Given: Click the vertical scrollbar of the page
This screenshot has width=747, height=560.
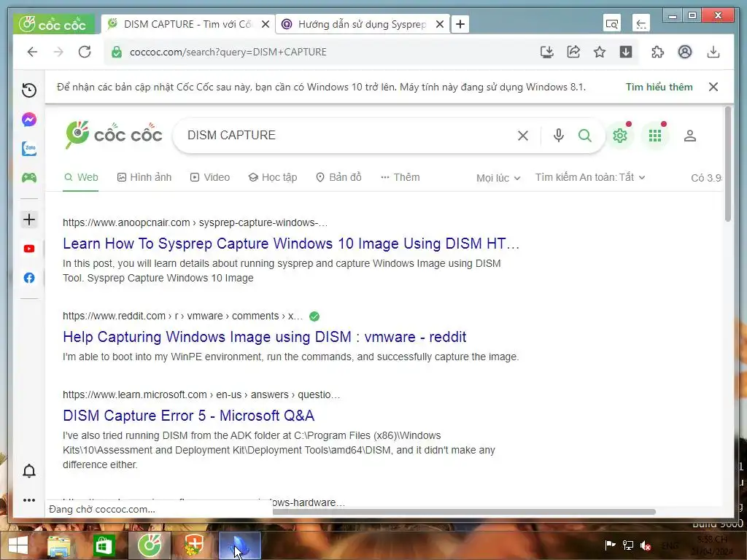Looking at the screenshot, I should (x=727, y=164).
